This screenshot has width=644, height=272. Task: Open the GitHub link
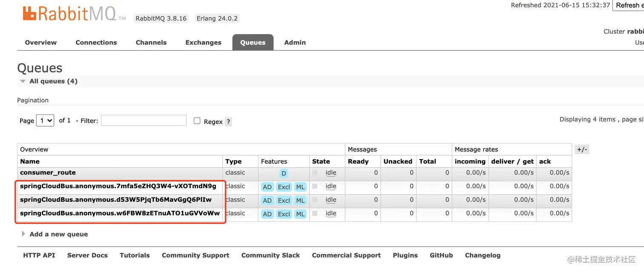pos(441,255)
